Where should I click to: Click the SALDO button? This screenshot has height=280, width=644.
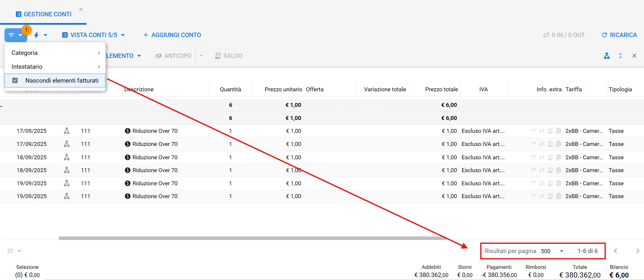pos(228,56)
